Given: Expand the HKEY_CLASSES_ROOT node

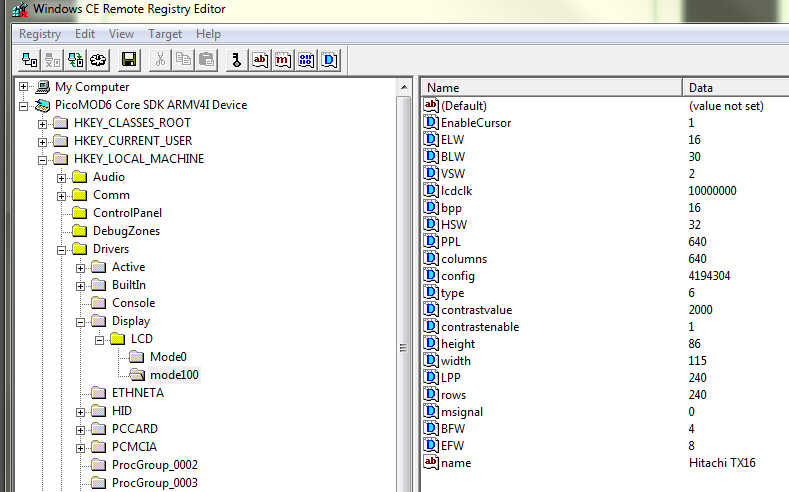Looking at the screenshot, I should pos(42,123).
